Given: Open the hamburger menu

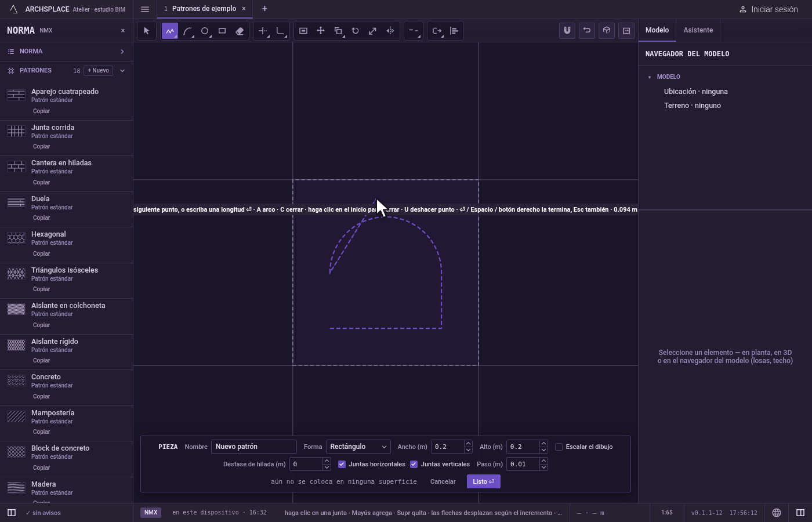Looking at the screenshot, I should pos(145,9).
